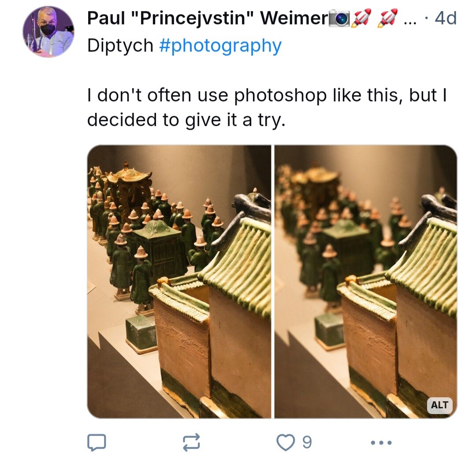Repost this Diptych post

192,442
